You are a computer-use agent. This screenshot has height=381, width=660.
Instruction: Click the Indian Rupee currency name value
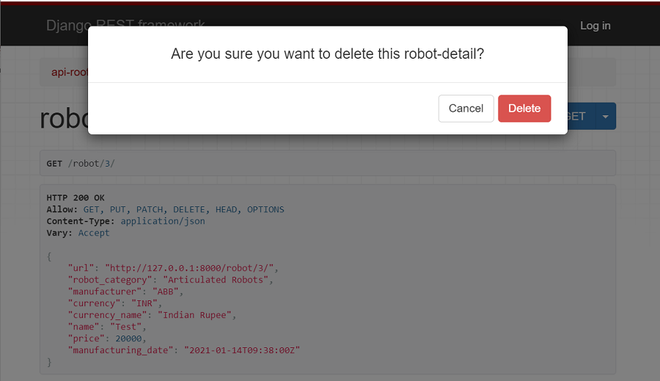pos(194,315)
